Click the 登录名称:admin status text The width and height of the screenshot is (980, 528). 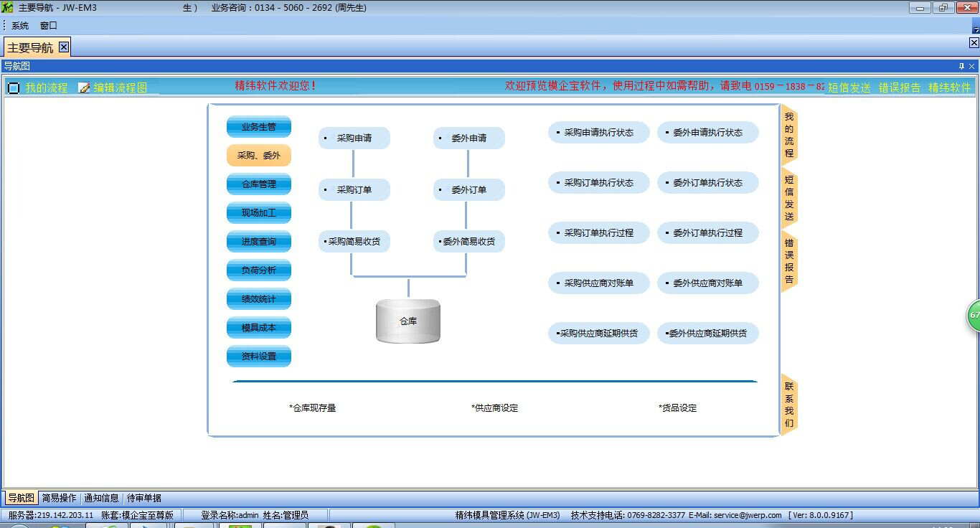230,515
